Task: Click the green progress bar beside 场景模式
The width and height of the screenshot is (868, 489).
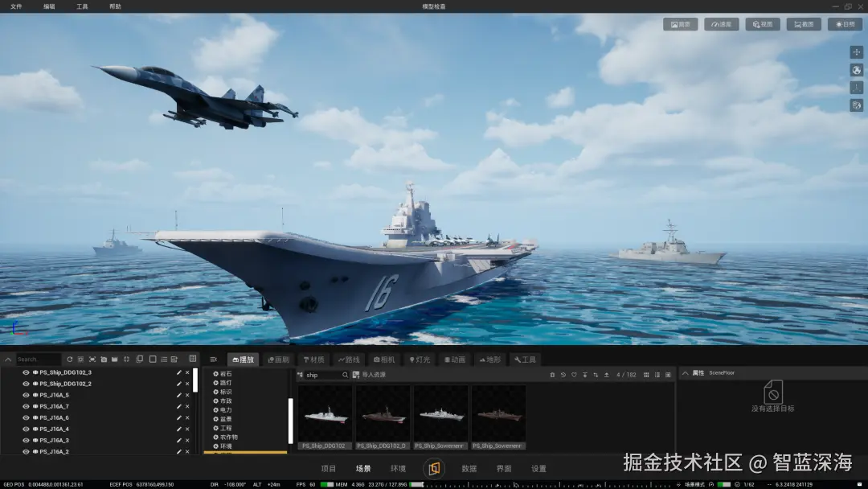Action: pos(724,484)
